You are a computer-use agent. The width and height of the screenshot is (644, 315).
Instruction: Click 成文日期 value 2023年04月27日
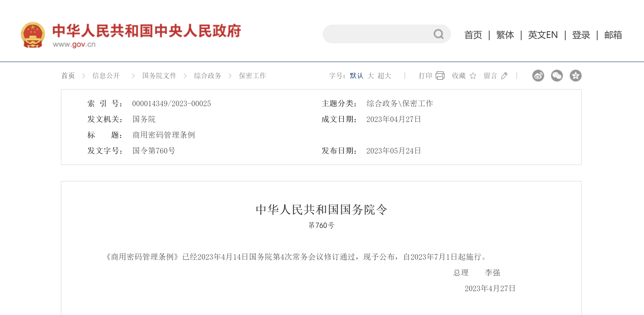tap(394, 119)
